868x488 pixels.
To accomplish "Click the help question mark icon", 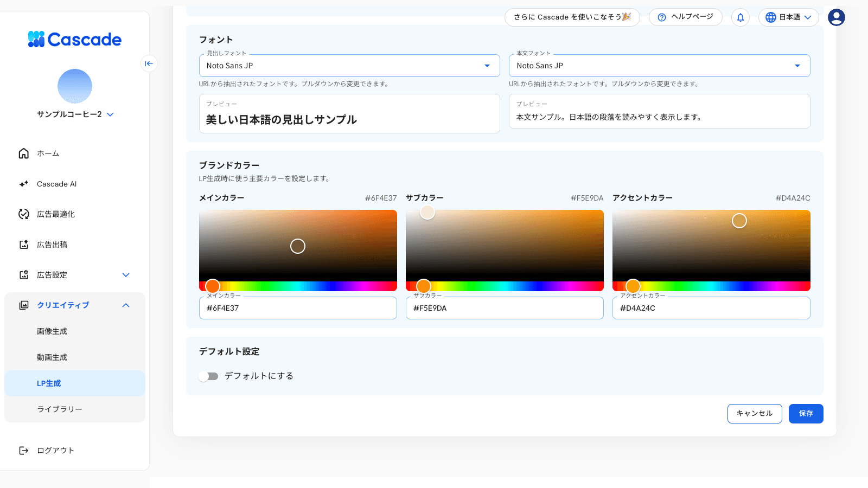I will (662, 17).
